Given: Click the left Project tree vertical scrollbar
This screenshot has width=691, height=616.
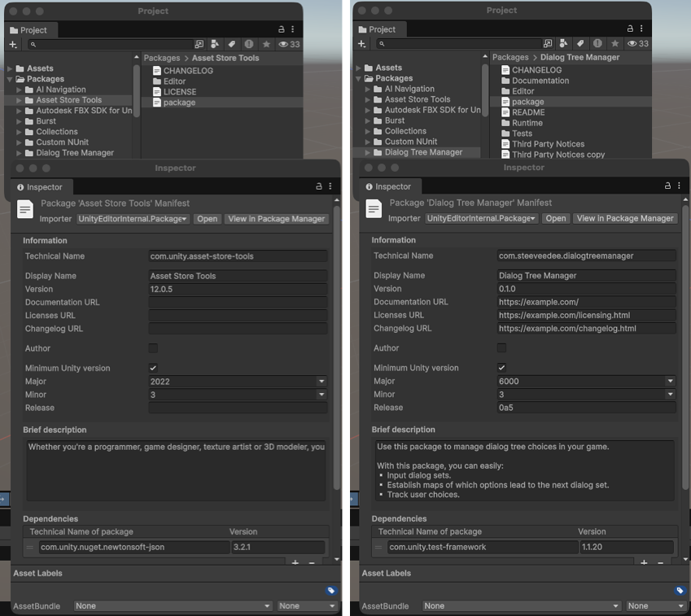Looking at the screenshot, I should pos(137,90).
